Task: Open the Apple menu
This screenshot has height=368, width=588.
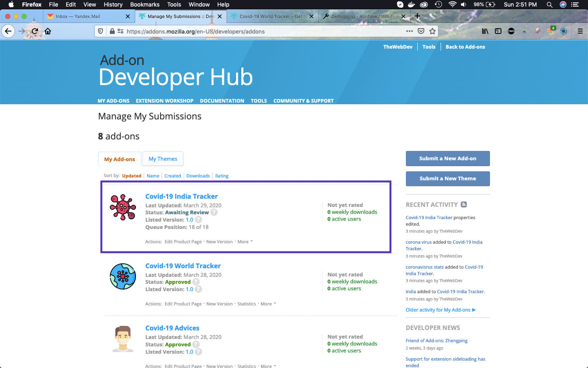Action: click(11, 4)
